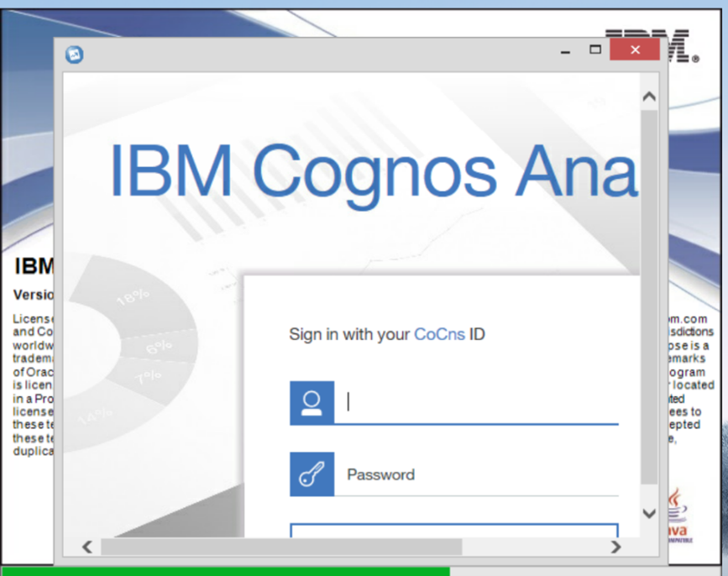Click the horizontal scrollbar thumb in sign-in window
Image resolution: width=728 pixels, height=576 pixels.
pos(281,547)
